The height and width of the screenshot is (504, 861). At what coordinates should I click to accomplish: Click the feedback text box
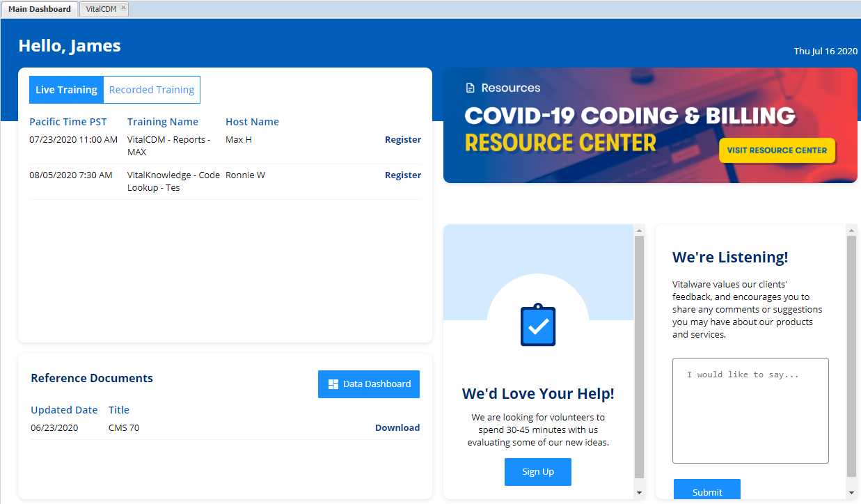click(x=750, y=411)
